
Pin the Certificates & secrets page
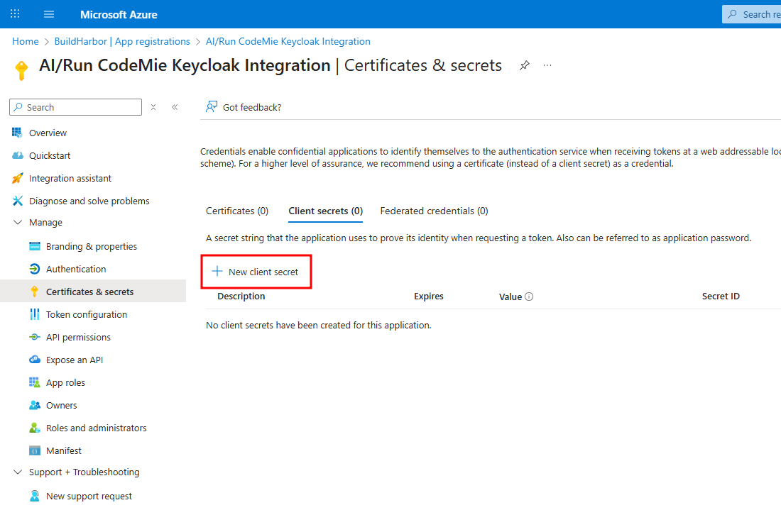coord(524,65)
